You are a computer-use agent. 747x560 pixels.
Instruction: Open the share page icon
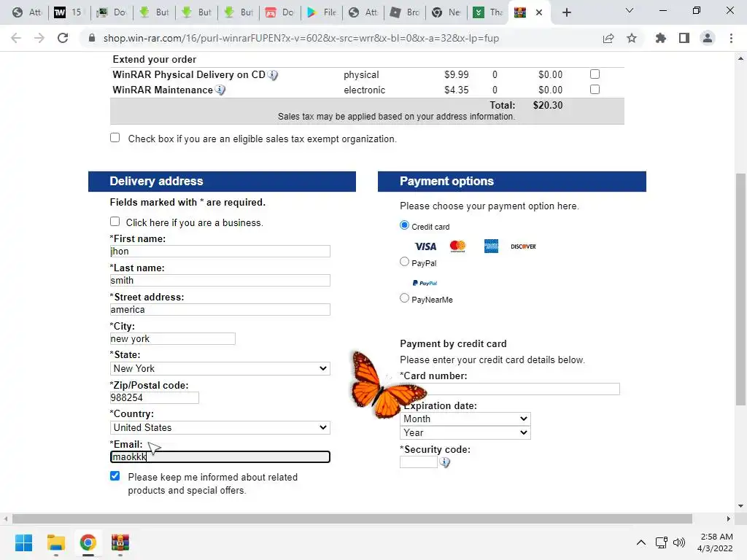point(608,38)
